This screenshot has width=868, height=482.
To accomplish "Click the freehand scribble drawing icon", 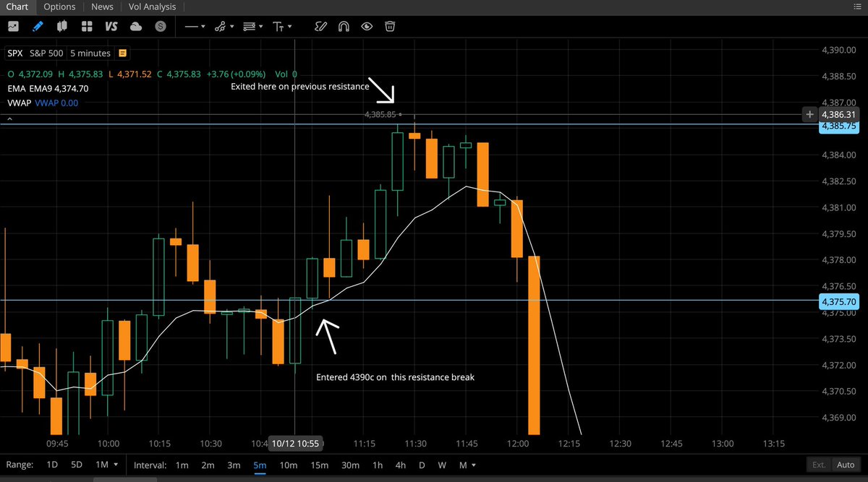I will (x=321, y=26).
